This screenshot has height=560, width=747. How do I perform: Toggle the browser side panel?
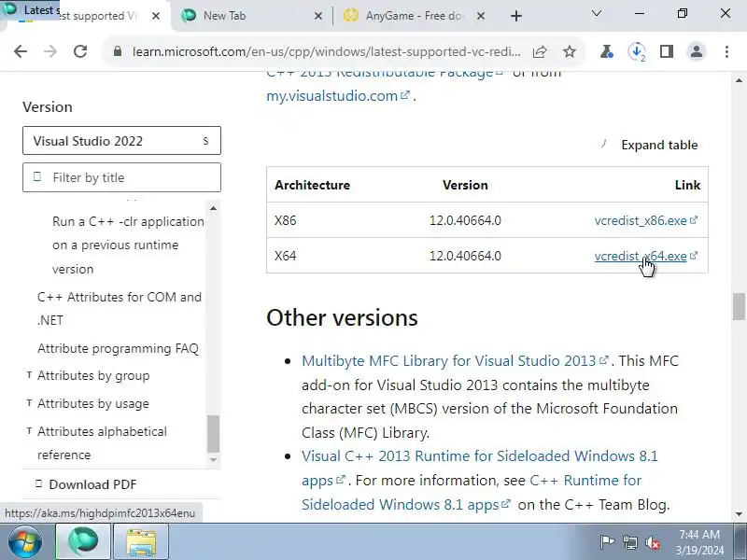pyautogui.click(x=667, y=51)
